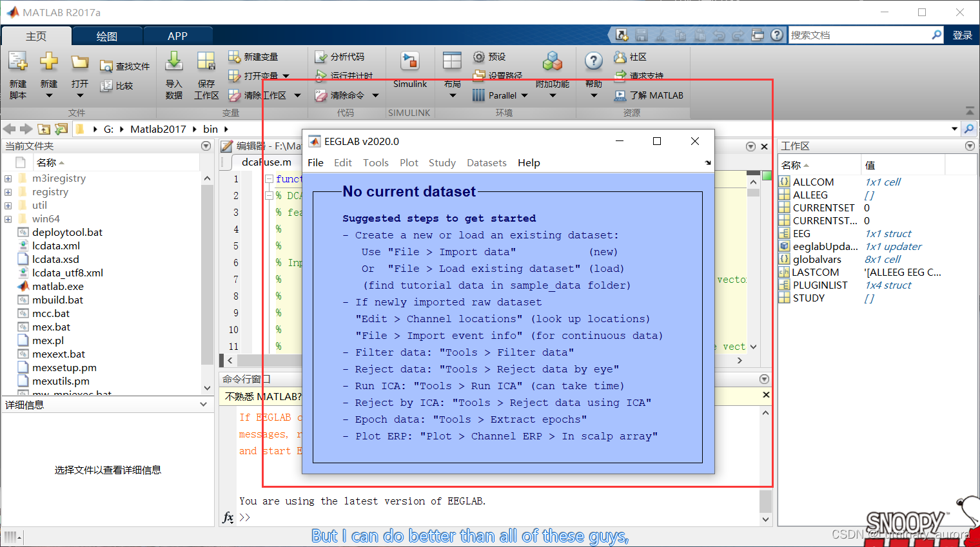The image size is (980, 547).
Task: Click the Layout (布局) icon
Action: click(x=452, y=61)
